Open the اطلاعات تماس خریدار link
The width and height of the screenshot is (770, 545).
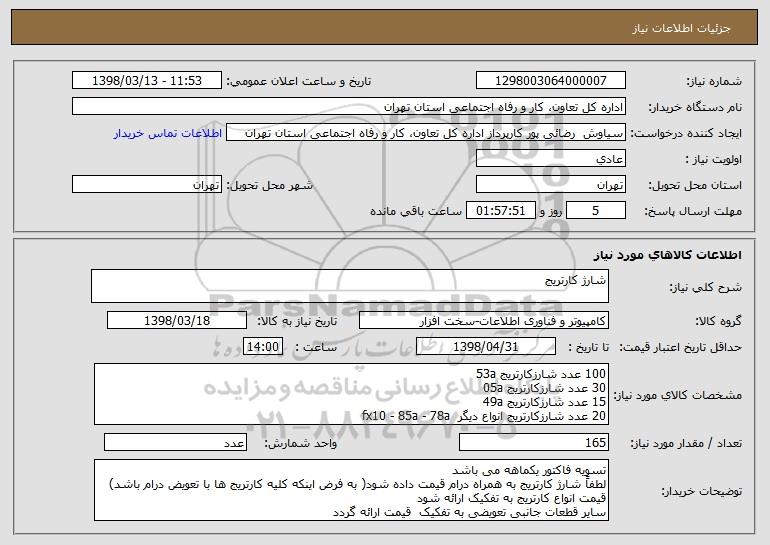[167, 133]
